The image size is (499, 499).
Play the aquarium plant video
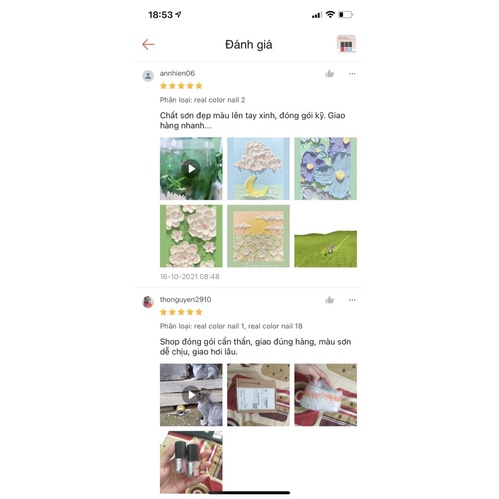click(191, 169)
